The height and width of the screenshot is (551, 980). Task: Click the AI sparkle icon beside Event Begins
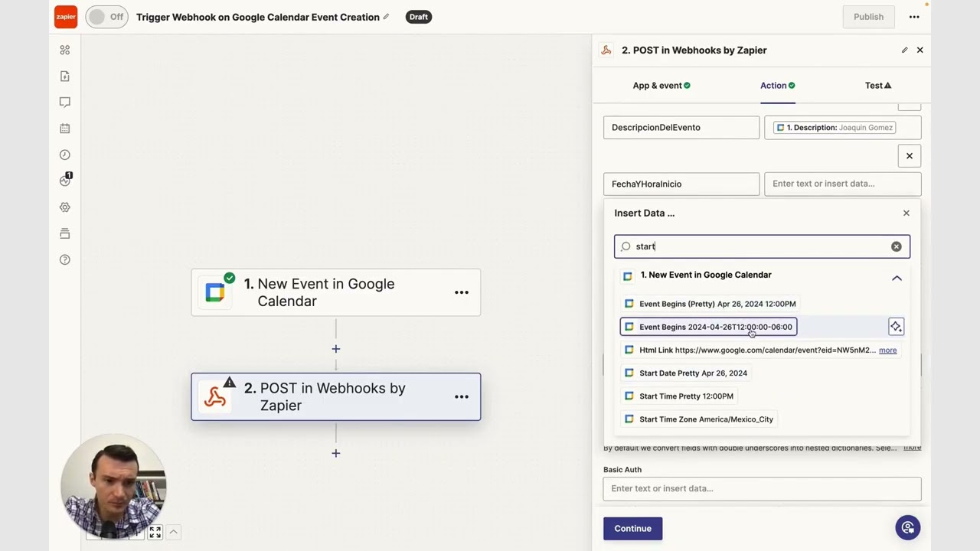[896, 327]
